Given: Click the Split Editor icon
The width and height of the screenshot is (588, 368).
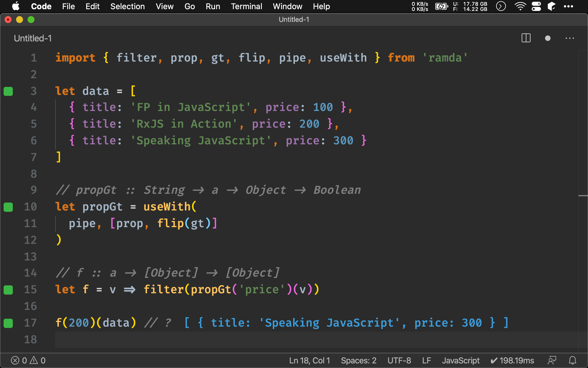Looking at the screenshot, I should (x=526, y=38).
